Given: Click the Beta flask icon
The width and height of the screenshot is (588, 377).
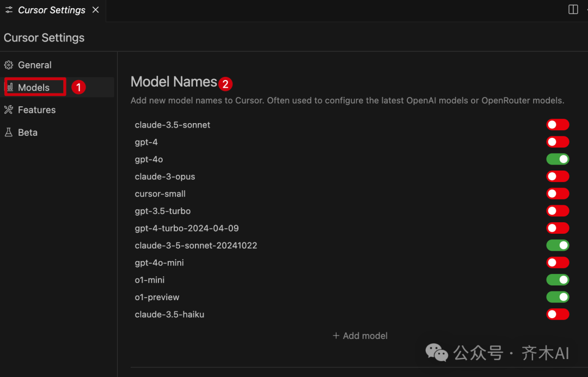Looking at the screenshot, I should 9,132.
